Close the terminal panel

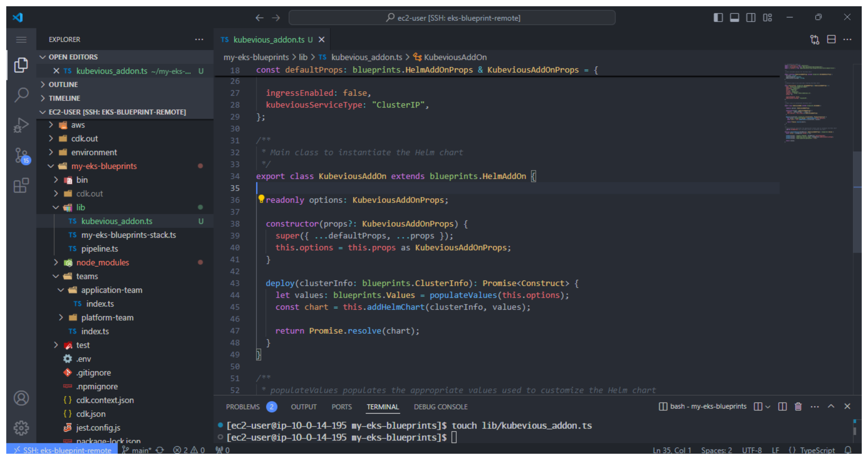[847, 406]
